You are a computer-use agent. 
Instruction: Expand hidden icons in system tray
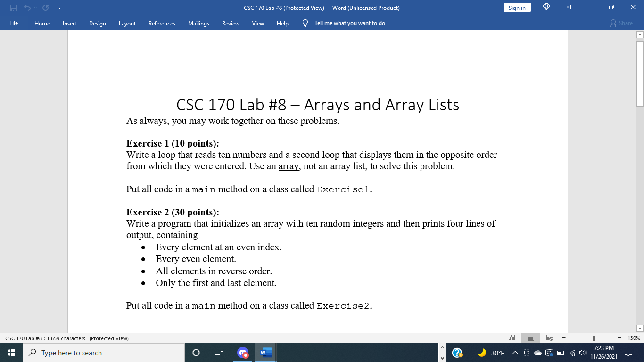[x=515, y=353]
